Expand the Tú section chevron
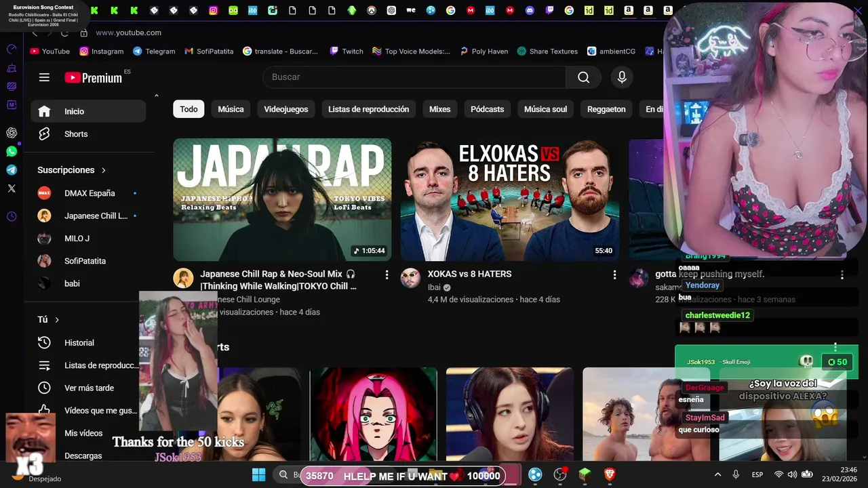This screenshot has height=488, width=868. (x=57, y=320)
